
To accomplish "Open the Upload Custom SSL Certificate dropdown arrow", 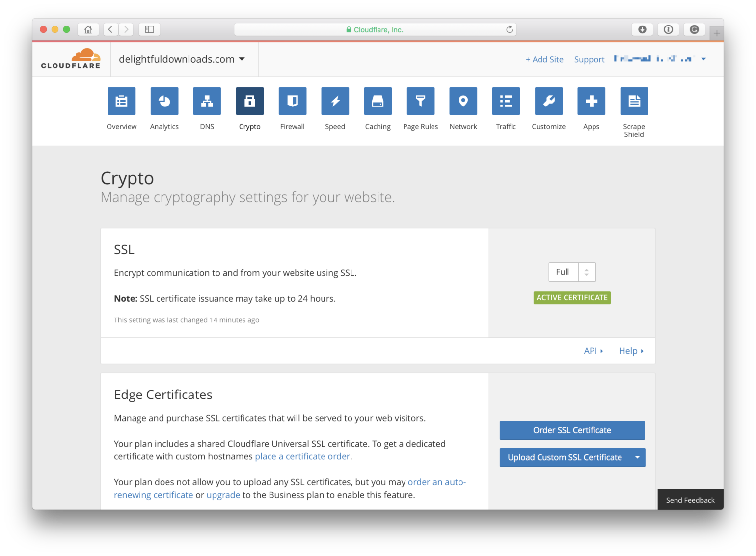I will [637, 457].
